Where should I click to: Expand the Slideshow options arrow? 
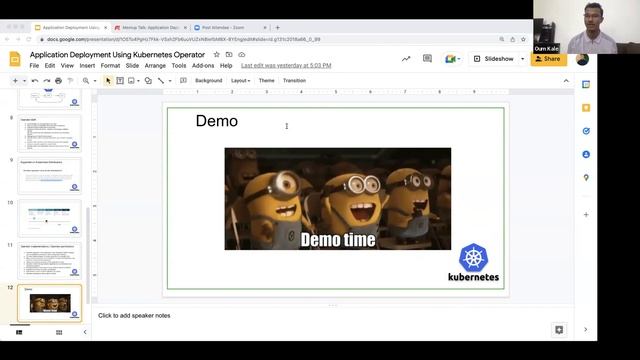pos(522,59)
